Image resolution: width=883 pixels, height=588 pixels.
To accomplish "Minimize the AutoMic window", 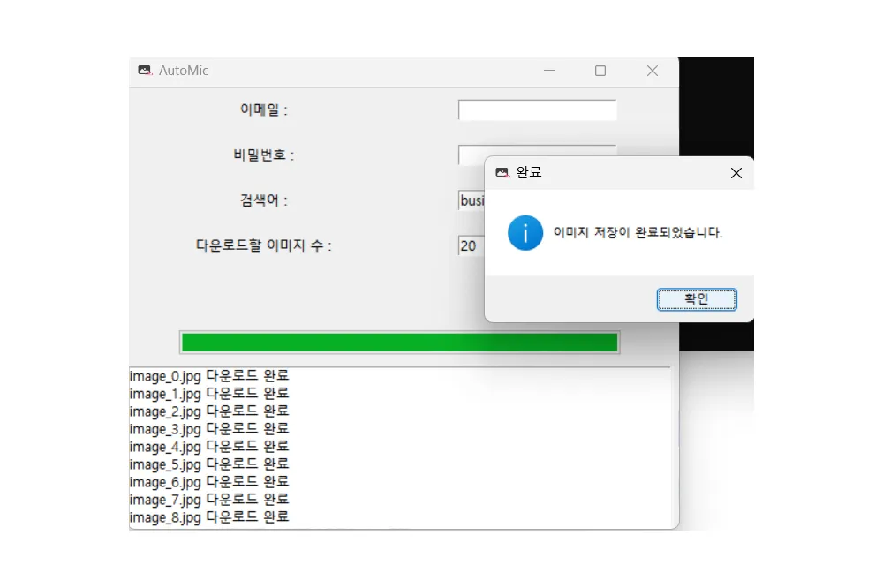I will point(549,71).
